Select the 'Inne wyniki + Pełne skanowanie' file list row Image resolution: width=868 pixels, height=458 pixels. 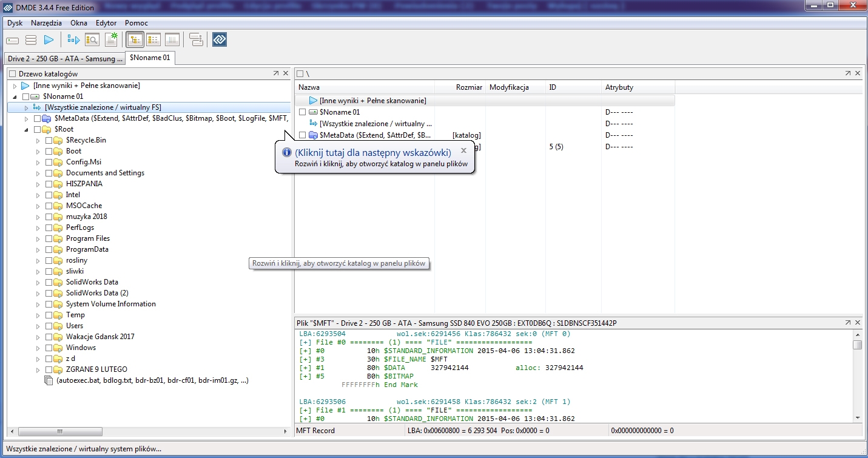pyautogui.click(x=485, y=101)
